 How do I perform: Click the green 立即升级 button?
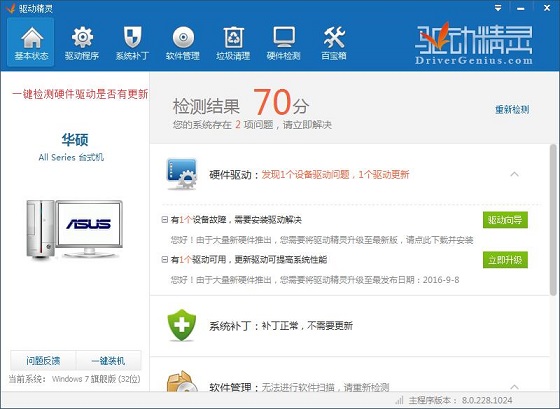tap(505, 260)
